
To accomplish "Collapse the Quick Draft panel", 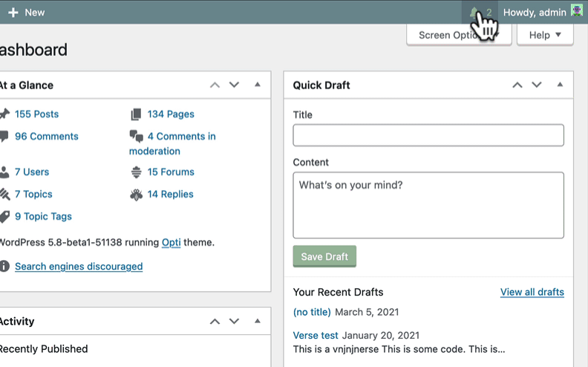I will [x=561, y=85].
